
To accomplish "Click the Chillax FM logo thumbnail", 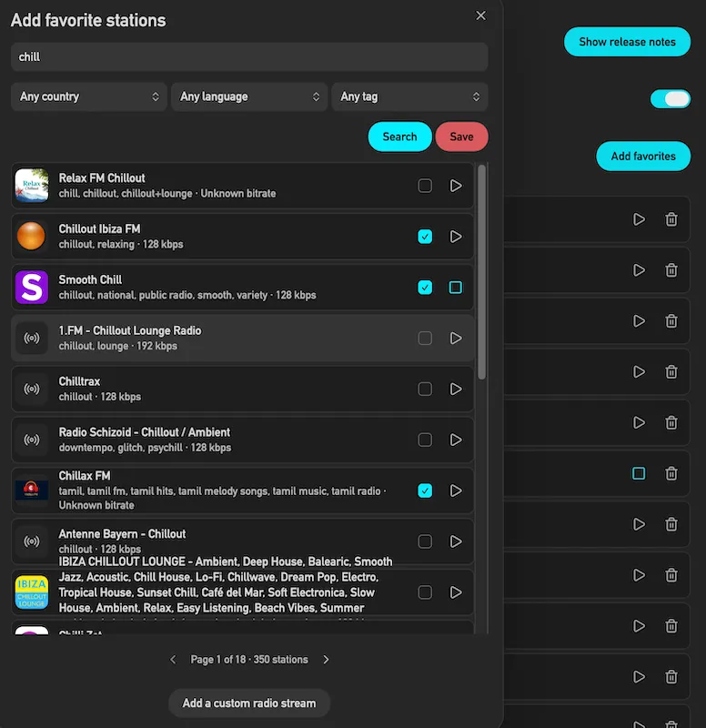I will 32,490.
